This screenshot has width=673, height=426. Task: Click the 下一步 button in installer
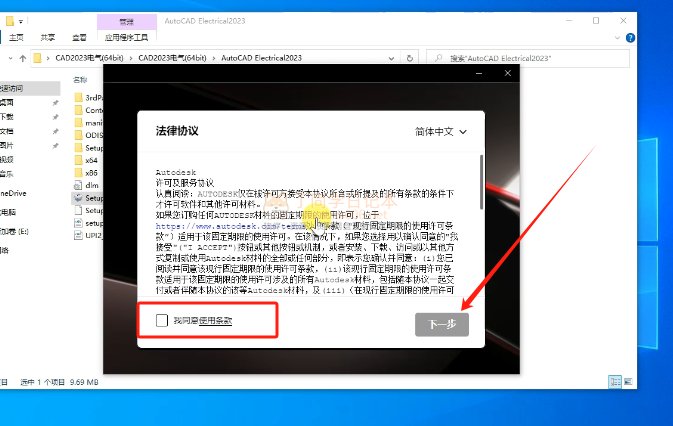[x=442, y=324]
